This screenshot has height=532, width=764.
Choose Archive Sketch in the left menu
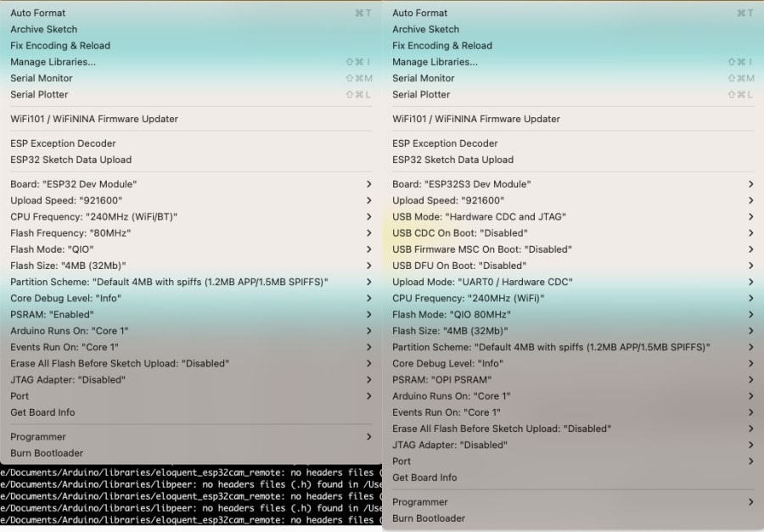191,29
